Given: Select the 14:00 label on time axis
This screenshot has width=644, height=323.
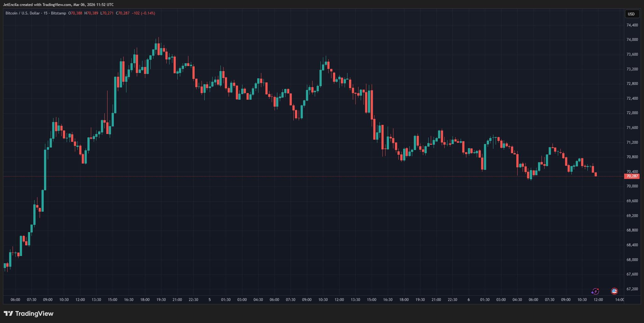Looking at the screenshot, I should pos(619,300).
